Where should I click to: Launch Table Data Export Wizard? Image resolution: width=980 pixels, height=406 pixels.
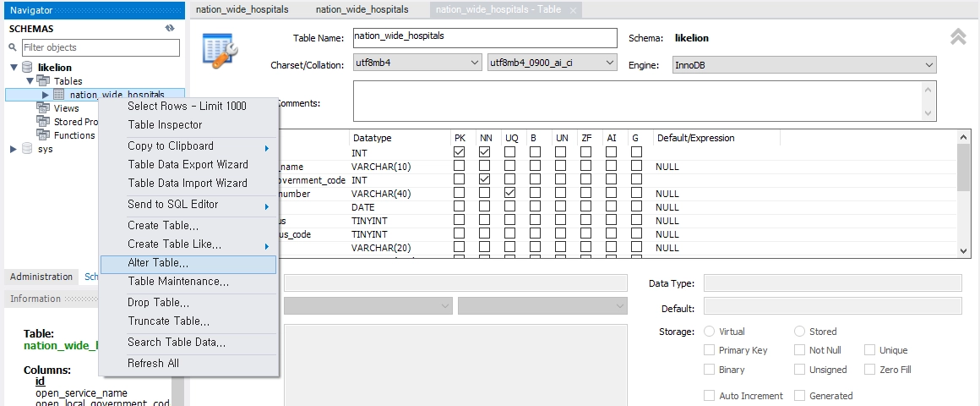(x=188, y=165)
